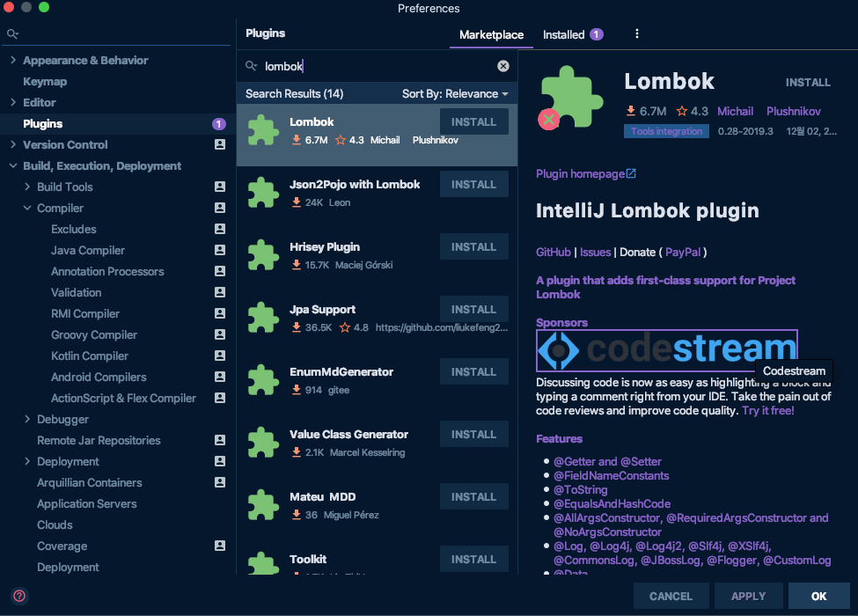858x616 pixels.
Task: Expand the Build Tools node
Action: click(26, 187)
